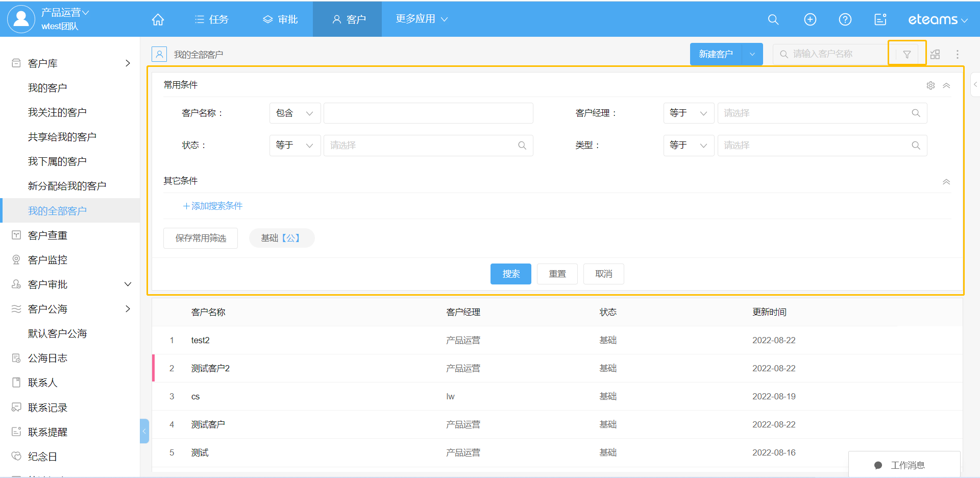The width and height of the screenshot is (980, 478).
Task: Open the help question mark icon
Action: tap(845, 19)
